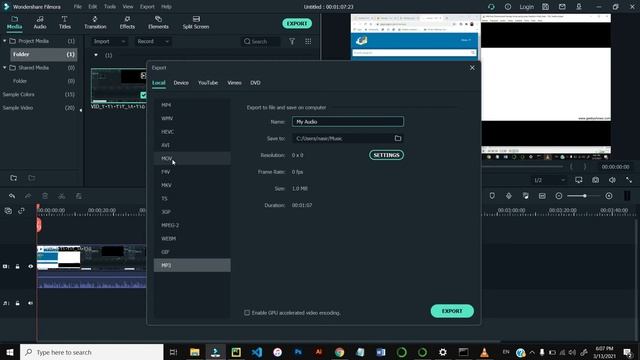Screen dimensions: 640x360
Task: Open the Audio library tab
Action: 40,22
